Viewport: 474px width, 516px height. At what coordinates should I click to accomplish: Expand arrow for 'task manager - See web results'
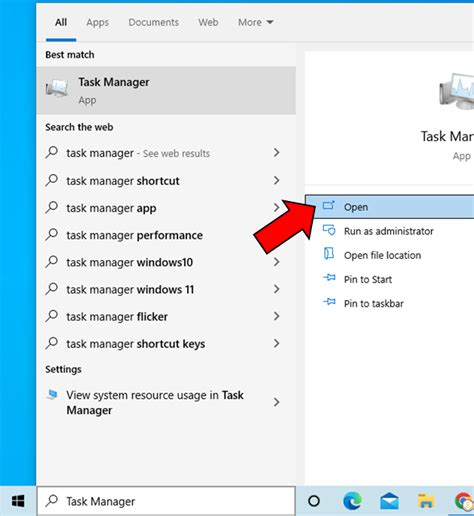(x=276, y=153)
